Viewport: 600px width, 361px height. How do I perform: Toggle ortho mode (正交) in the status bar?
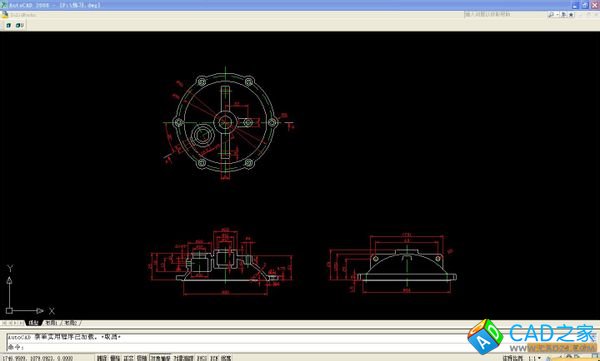coord(128,358)
